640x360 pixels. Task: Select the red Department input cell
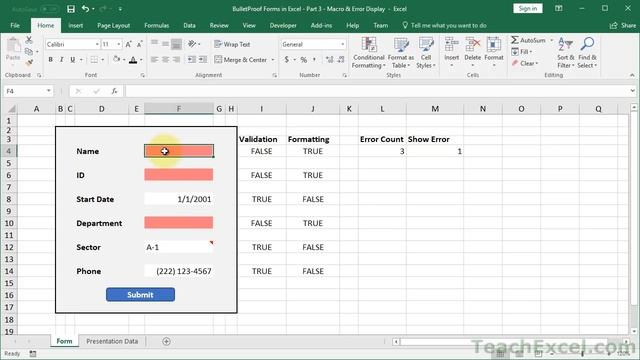coord(178,223)
